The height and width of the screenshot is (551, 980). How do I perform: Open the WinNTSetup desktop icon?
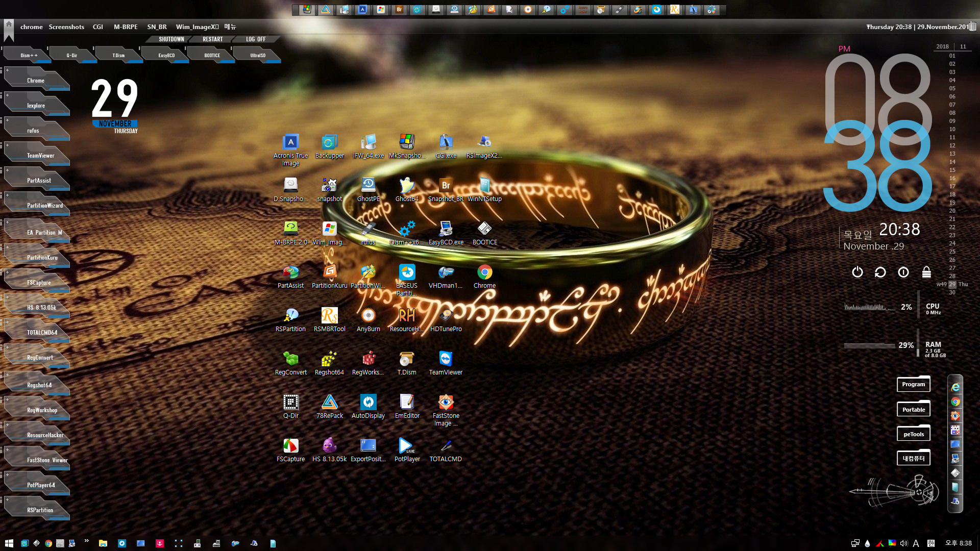point(484,190)
